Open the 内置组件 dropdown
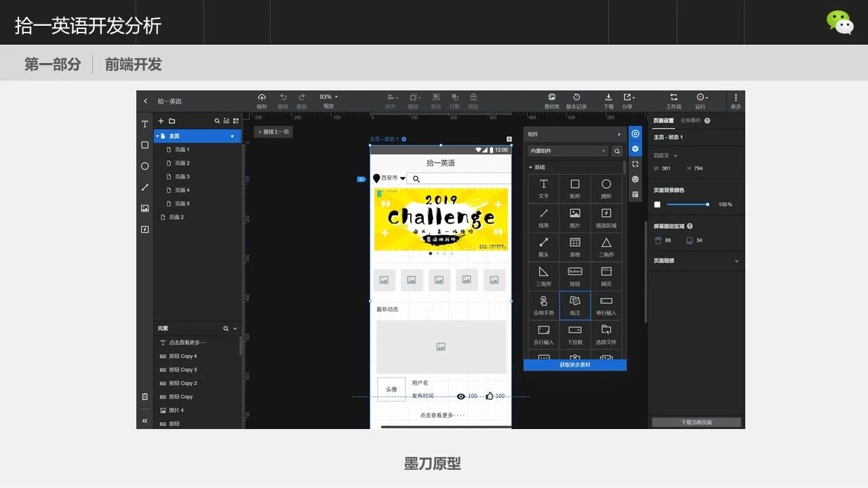Screen dimensions: 868x488 pyautogui.click(x=568, y=151)
